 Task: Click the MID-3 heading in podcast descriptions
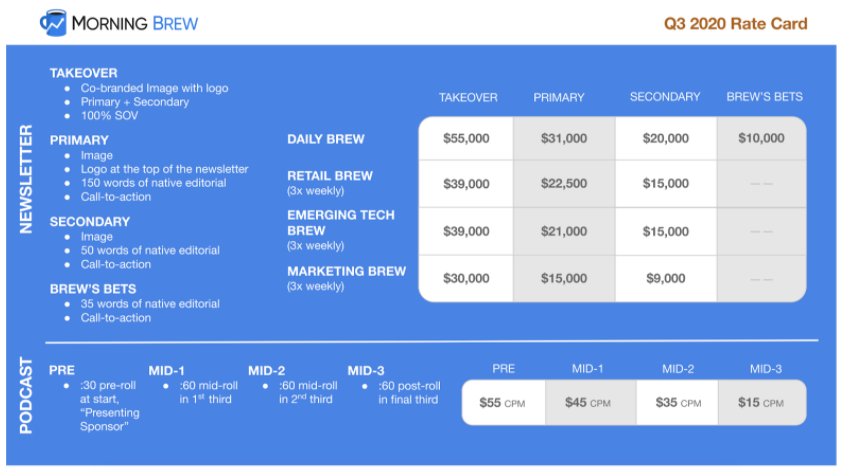pos(366,371)
